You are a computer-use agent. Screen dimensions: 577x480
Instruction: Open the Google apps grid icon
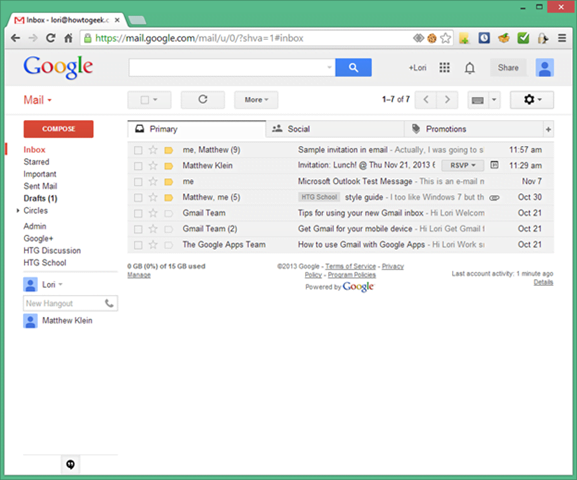[x=445, y=67]
